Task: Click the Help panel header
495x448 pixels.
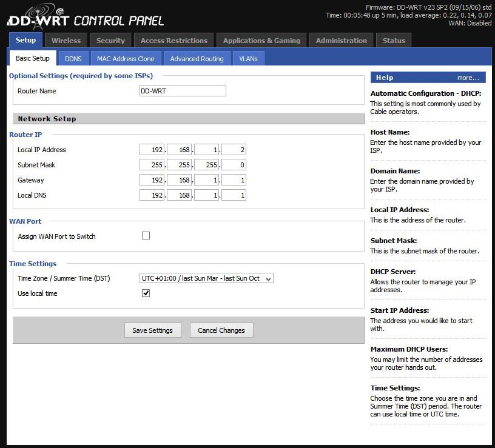Action: point(428,78)
